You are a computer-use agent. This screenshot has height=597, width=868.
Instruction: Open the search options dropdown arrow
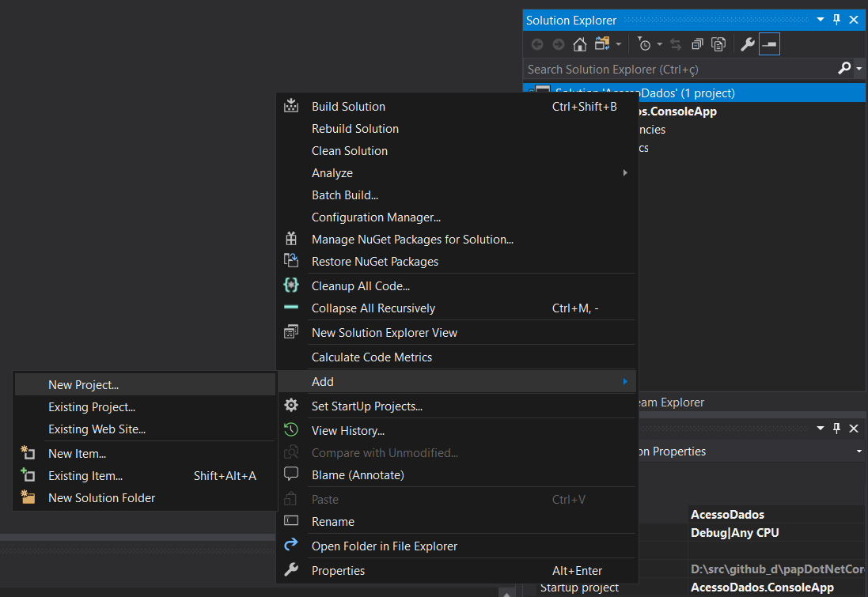(859, 69)
